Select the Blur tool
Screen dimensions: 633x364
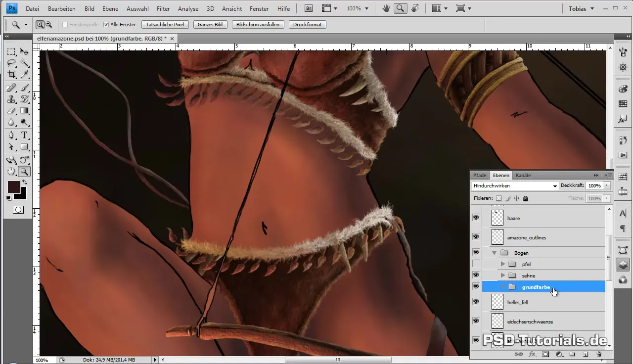[11, 122]
